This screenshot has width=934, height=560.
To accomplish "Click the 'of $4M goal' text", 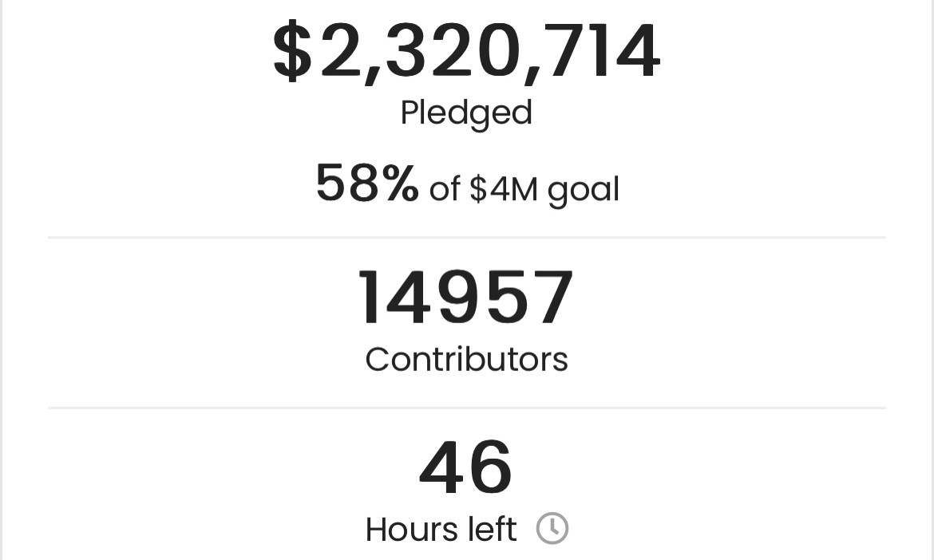I will coord(524,189).
